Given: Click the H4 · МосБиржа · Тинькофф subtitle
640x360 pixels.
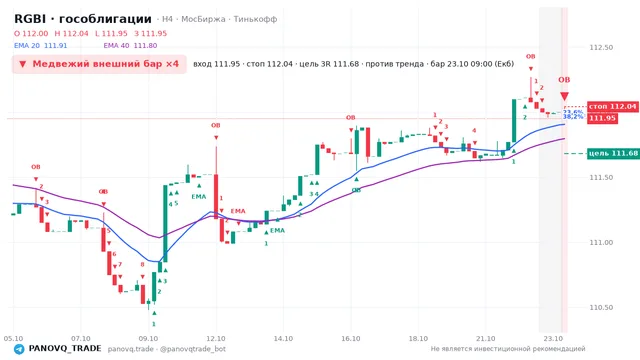Looking at the screenshot, I should pyautogui.click(x=220, y=19).
